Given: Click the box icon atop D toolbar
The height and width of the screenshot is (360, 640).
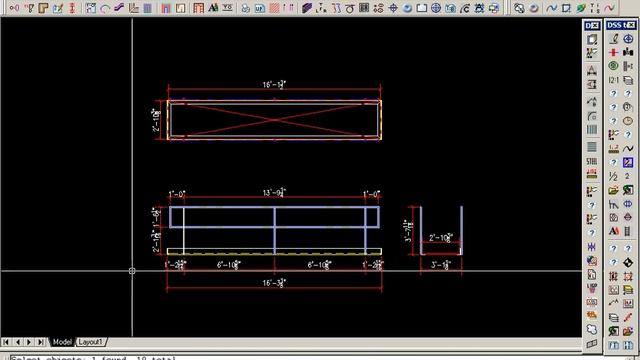Looking at the screenshot, I should coord(592,40).
